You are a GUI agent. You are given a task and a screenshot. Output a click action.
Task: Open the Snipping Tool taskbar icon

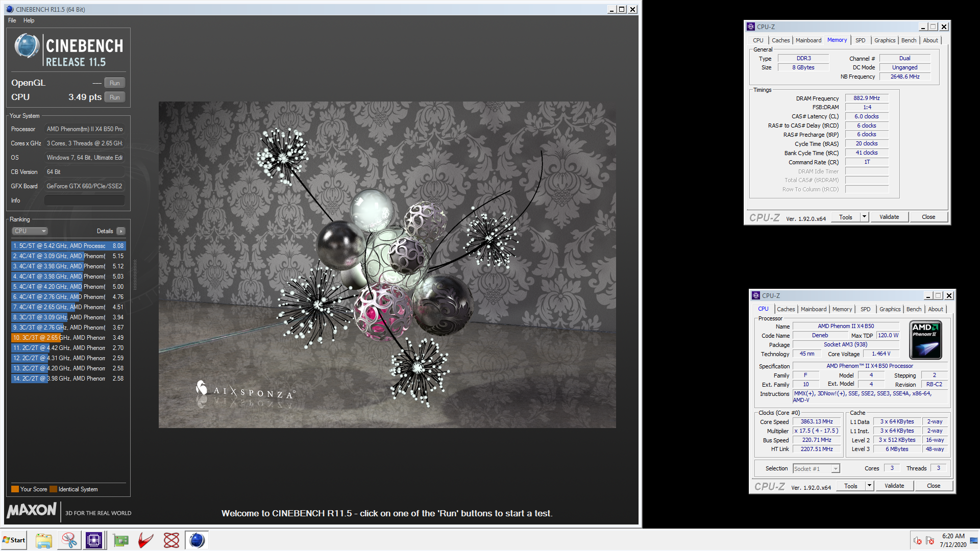pos(69,540)
